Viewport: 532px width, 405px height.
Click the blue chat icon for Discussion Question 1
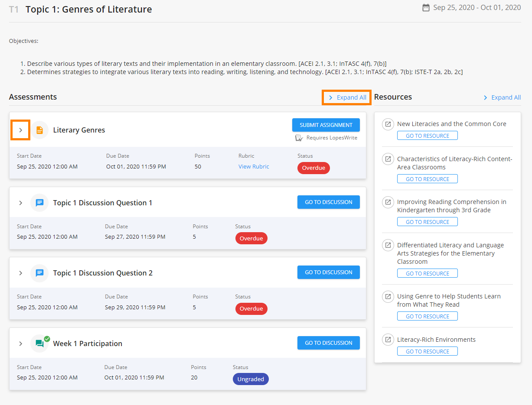click(39, 203)
